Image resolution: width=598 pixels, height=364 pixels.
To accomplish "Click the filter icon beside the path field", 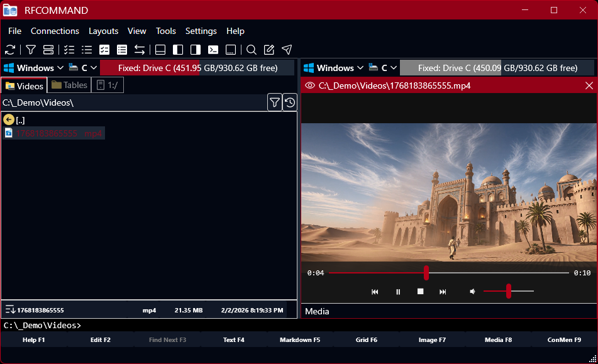I will (x=275, y=102).
